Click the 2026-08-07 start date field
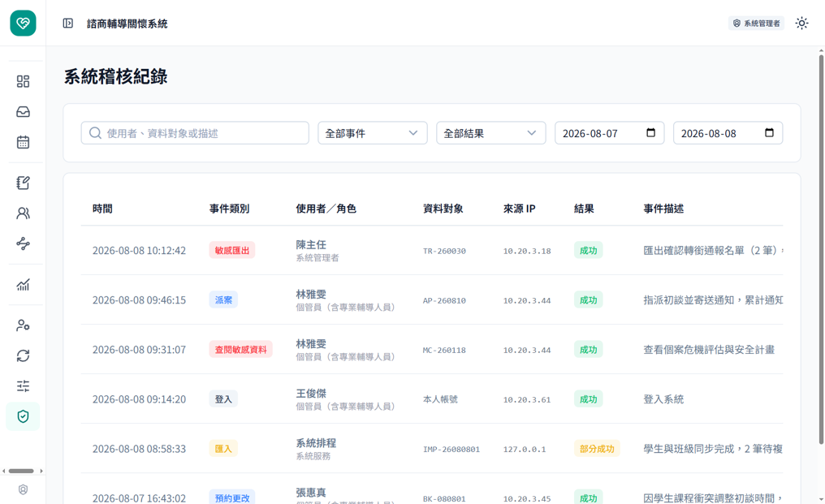 point(609,133)
